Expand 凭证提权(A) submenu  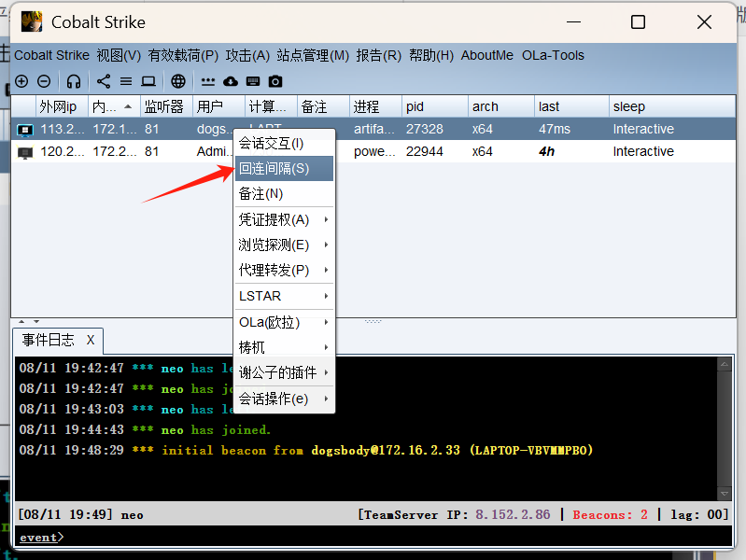tap(285, 219)
